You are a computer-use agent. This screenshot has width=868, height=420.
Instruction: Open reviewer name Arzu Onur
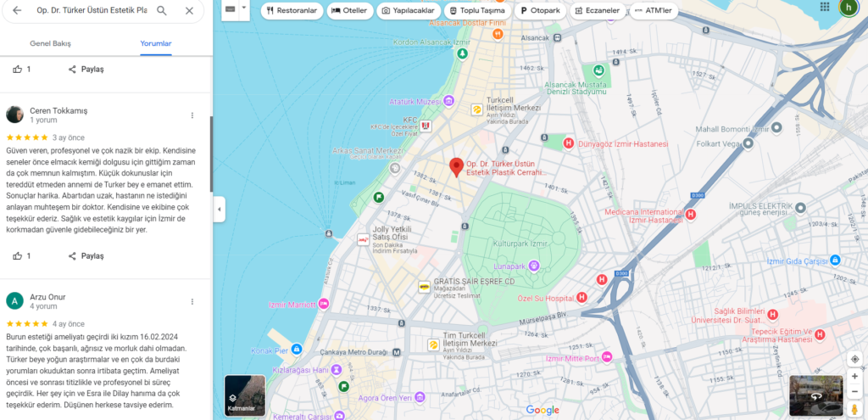point(48,297)
